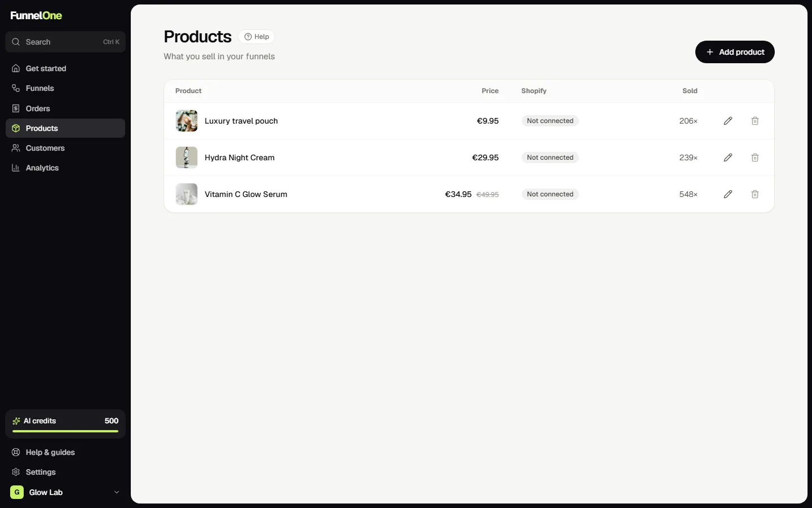
Task: Click the Customers people icon
Action: click(16, 148)
